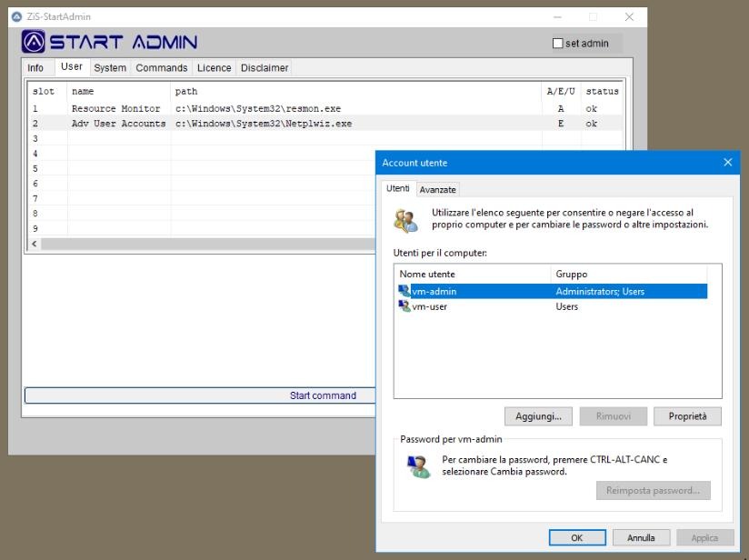Confirm the dialog with OK
The width and height of the screenshot is (749, 560).
point(576,538)
